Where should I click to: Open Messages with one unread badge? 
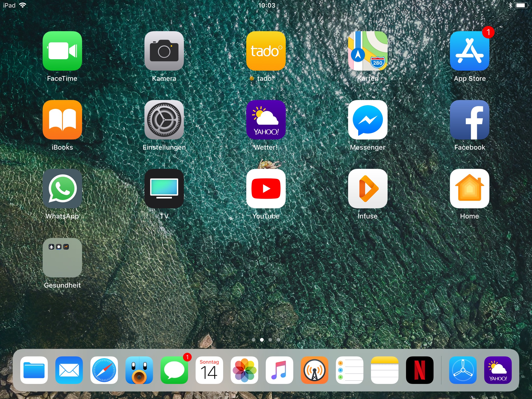click(x=174, y=370)
